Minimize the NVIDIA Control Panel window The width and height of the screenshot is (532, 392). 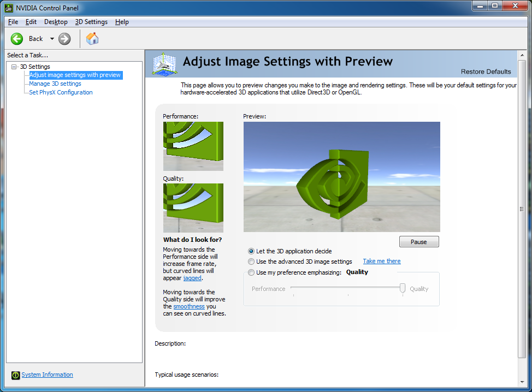[480, 6]
